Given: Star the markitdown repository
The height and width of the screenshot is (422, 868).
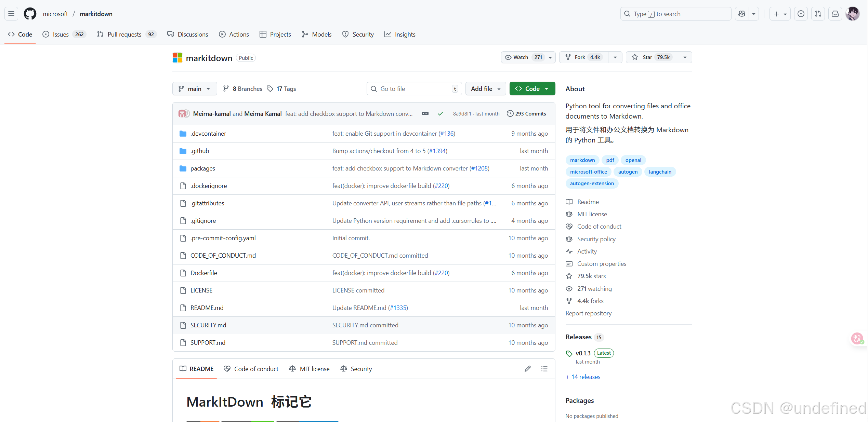Looking at the screenshot, I should click(652, 57).
